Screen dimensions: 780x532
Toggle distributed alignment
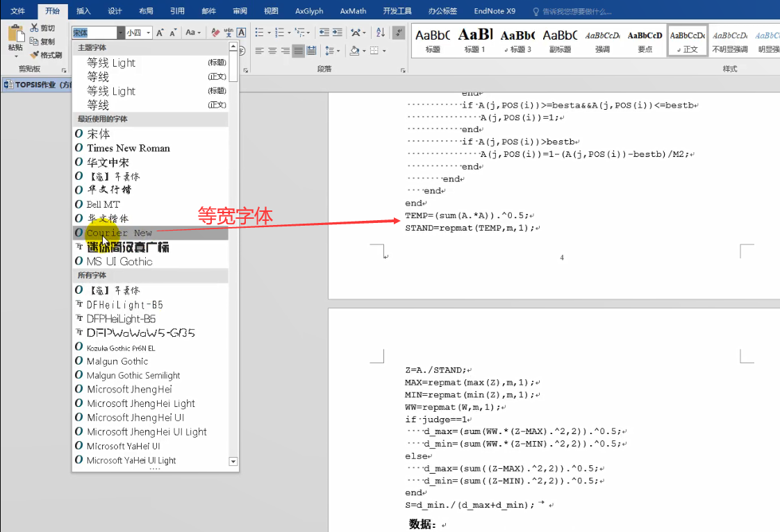(x=311, y=51)
